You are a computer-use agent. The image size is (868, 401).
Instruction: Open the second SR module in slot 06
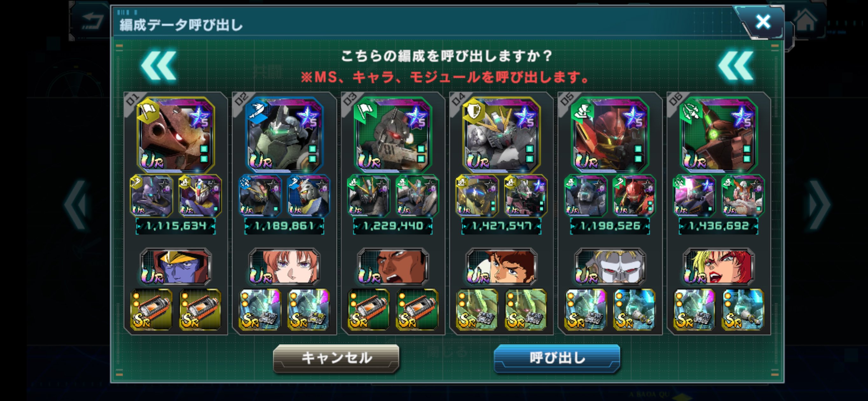click(x=743, y=309)
